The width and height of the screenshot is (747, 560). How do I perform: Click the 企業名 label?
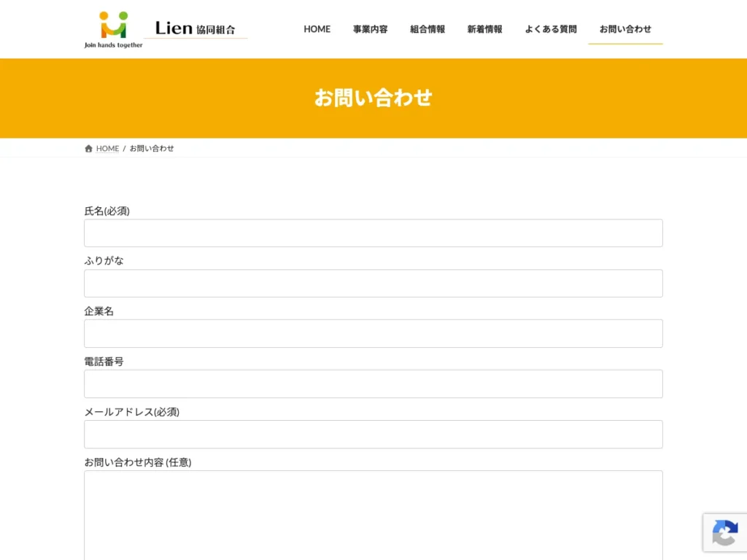point(99,311)
